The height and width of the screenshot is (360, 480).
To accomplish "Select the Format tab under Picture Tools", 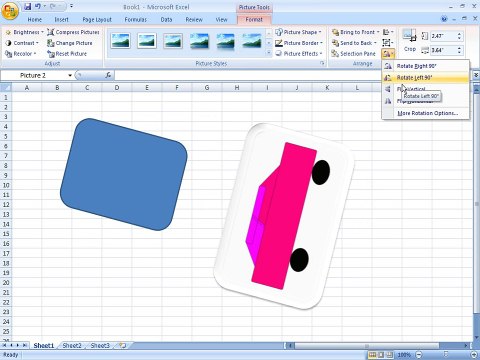I will (254, 20).
